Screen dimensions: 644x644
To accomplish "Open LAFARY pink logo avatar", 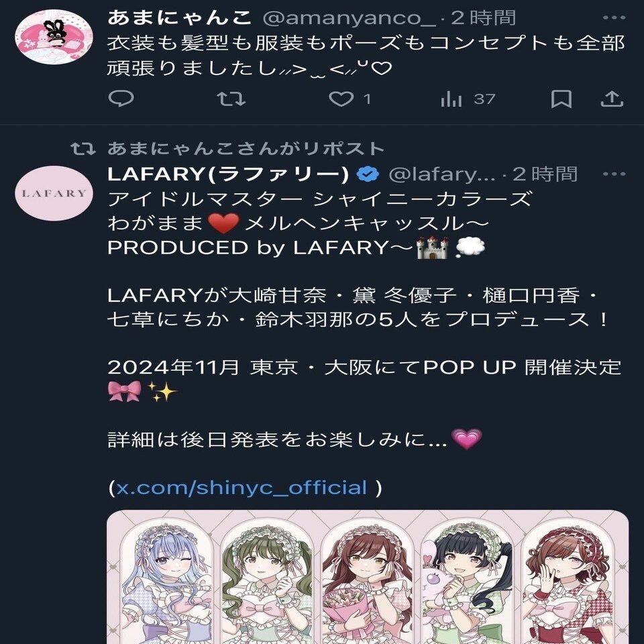I will [x=54, y=193].
